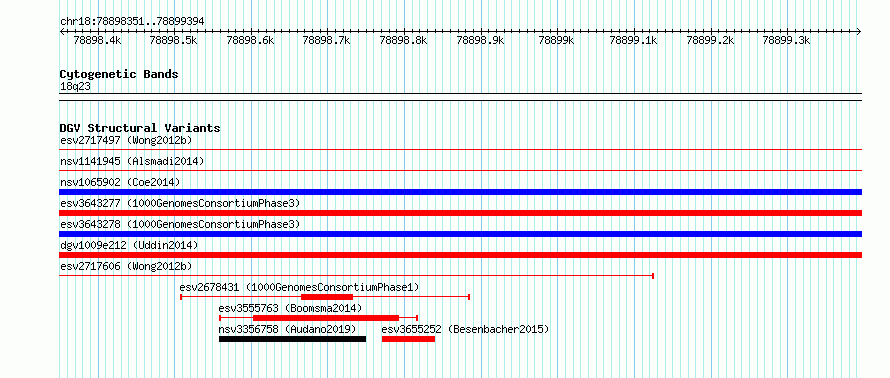Image resolution: width=890 pixels, height=378 pixels.
Task: Open variant esv2678431 (1000GenomesConsortiumPhase1) label
Action: point(299,287)
